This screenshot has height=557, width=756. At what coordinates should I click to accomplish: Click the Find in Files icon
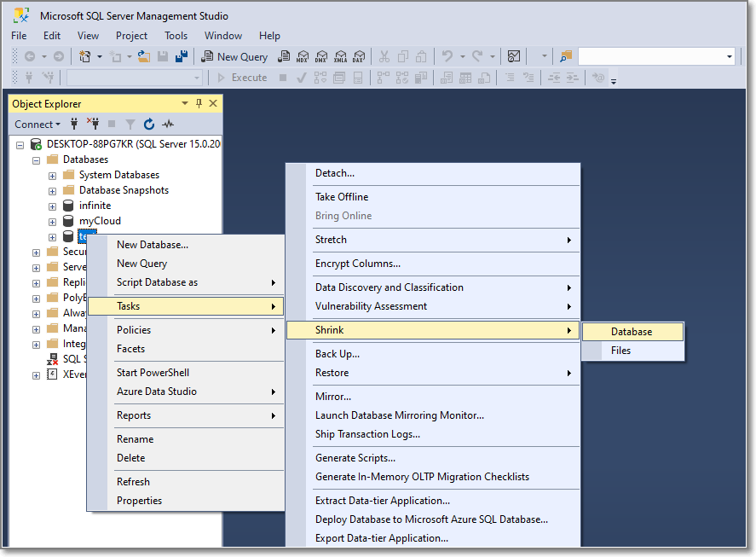(x=566, y=56)
